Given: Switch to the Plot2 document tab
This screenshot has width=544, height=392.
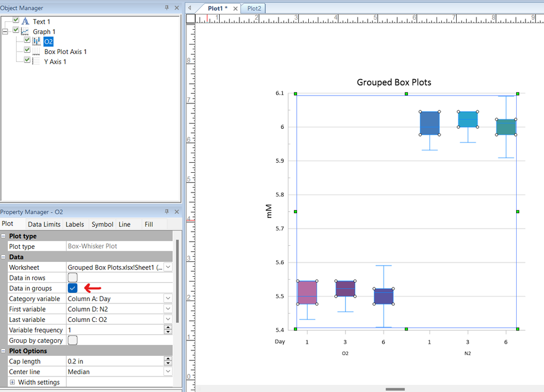Looking at the screenshot, I should tap(254, 8).
